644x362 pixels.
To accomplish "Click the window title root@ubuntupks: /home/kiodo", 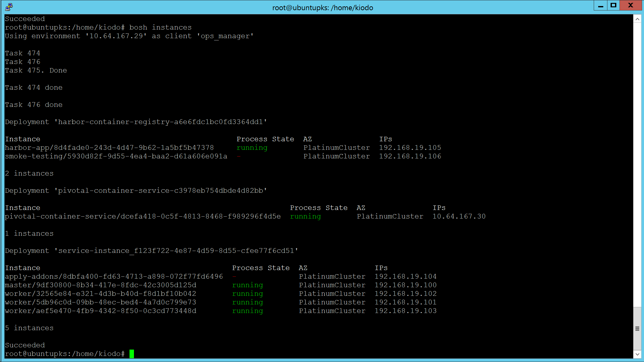I will coord(322,8).
